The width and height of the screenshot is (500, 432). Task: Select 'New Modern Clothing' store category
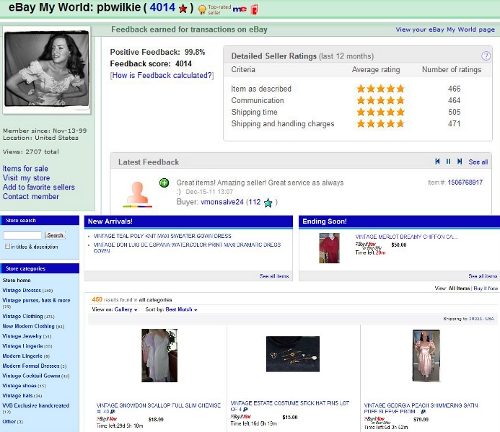coord(28,326)
